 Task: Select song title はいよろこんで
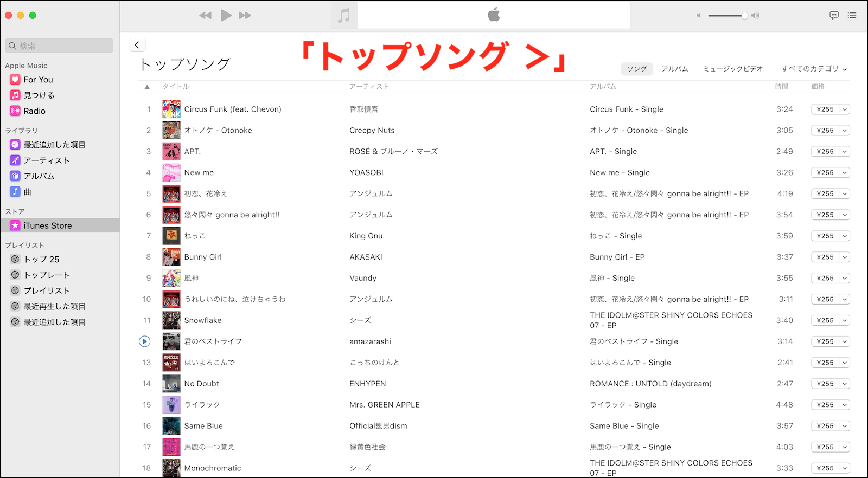click(x=209, y=363)
